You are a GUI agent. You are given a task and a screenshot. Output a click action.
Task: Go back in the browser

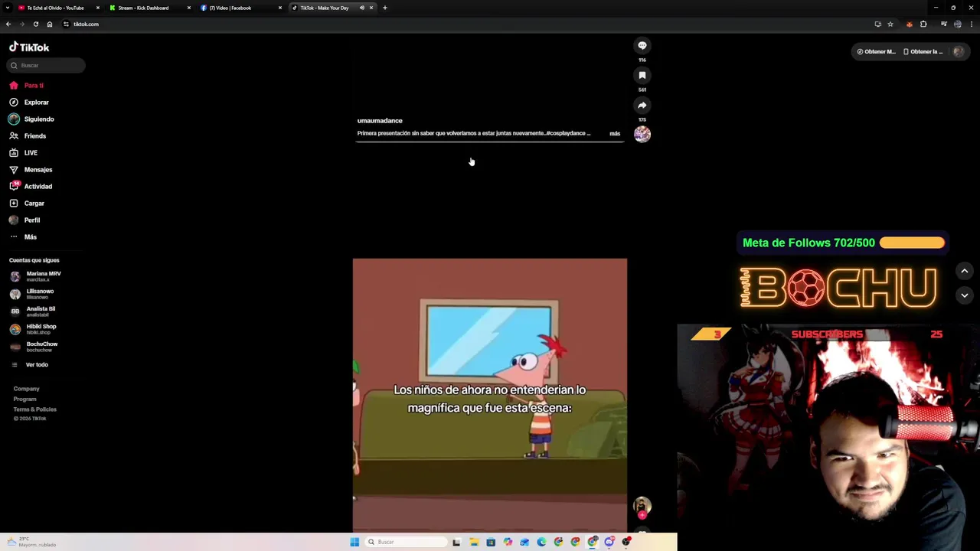8,24
